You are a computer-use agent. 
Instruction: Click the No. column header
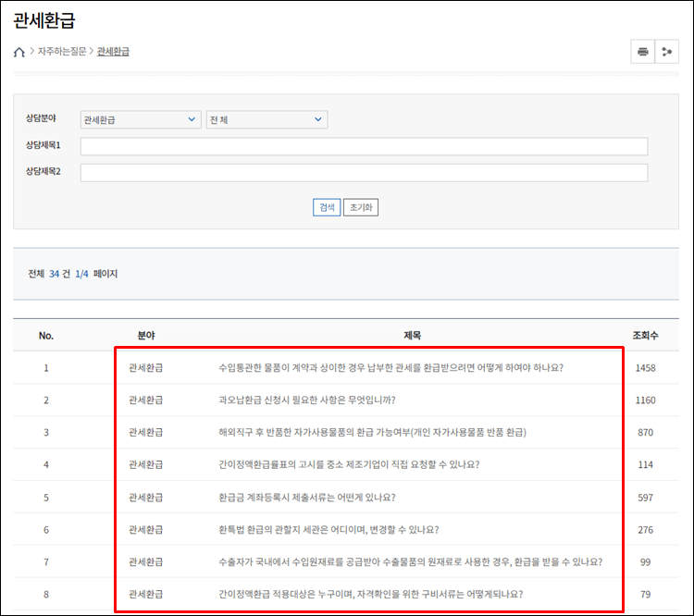point(46,336)
